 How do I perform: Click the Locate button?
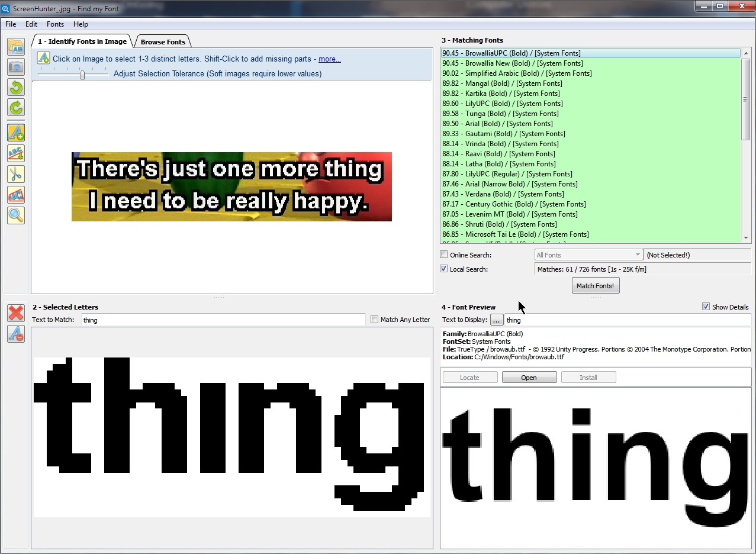pyautogui.click(x=470, y=378)
